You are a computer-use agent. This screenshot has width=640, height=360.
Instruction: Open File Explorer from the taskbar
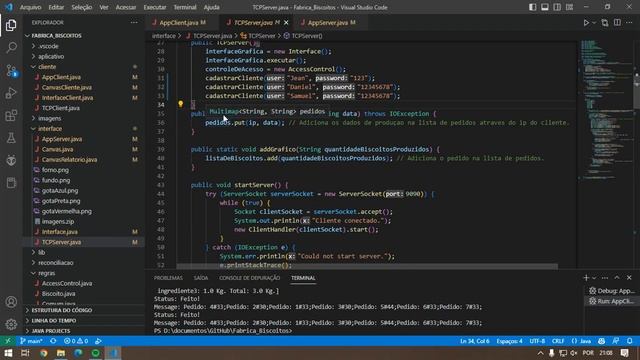pos(61,353)
